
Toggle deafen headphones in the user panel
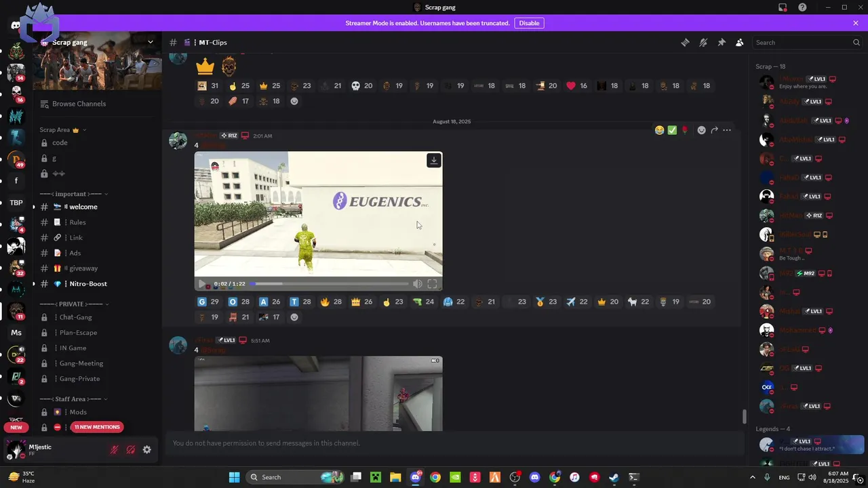130,449
